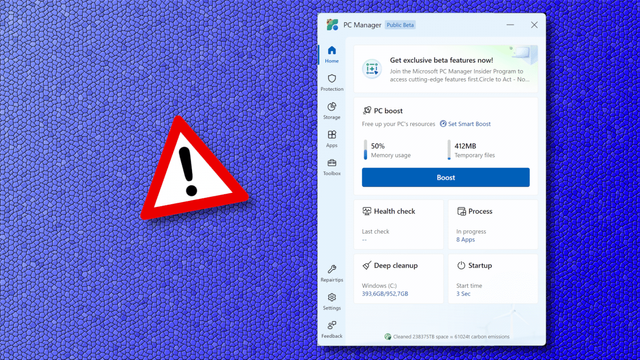
Task: Click the PC boost rocket icon
Action: [x=367, y=110]
